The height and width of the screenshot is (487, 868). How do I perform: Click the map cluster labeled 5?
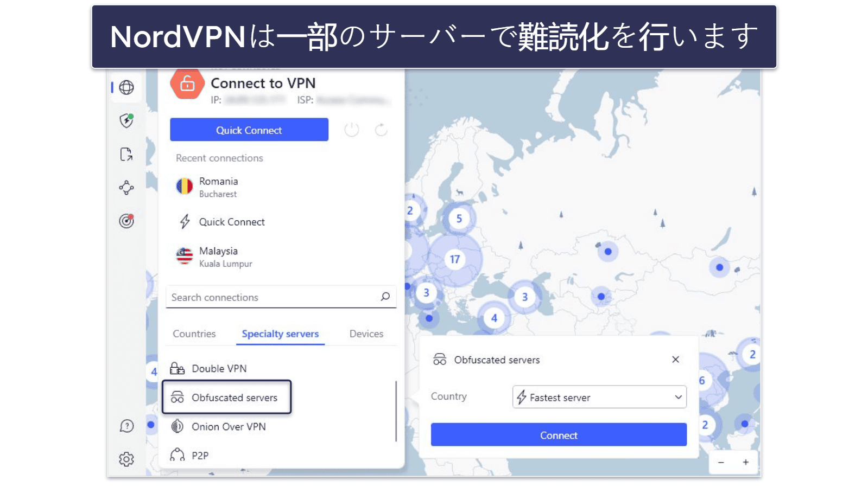tap(459, 219)
